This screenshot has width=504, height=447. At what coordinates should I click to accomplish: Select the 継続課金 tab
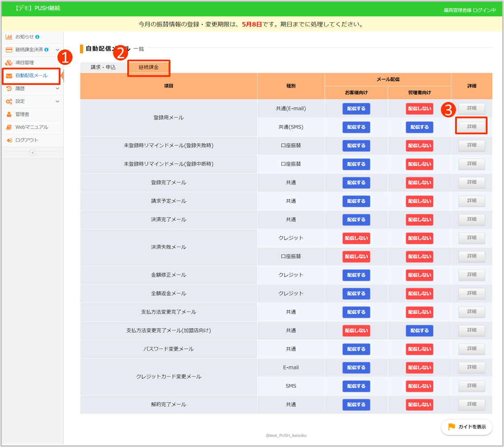pos(149,68)
